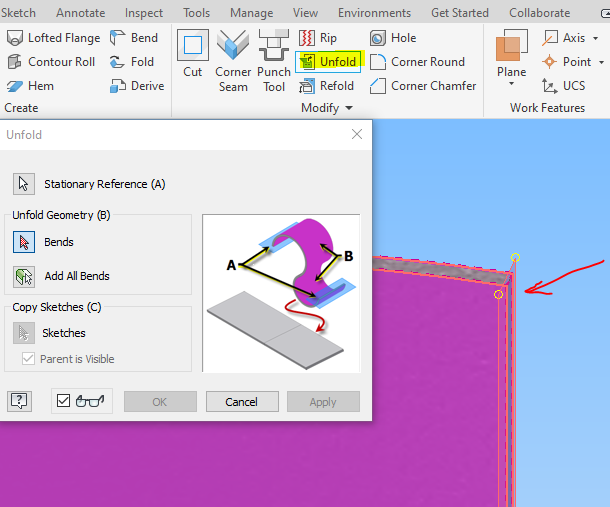Viewport: 610px width, 507px height.
Task: Select the Contour Roll tool
Action: (51, 62)
